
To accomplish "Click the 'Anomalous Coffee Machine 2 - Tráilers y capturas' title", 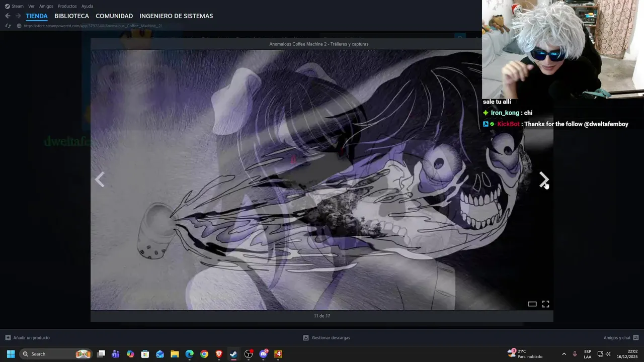I will (318, 44).
